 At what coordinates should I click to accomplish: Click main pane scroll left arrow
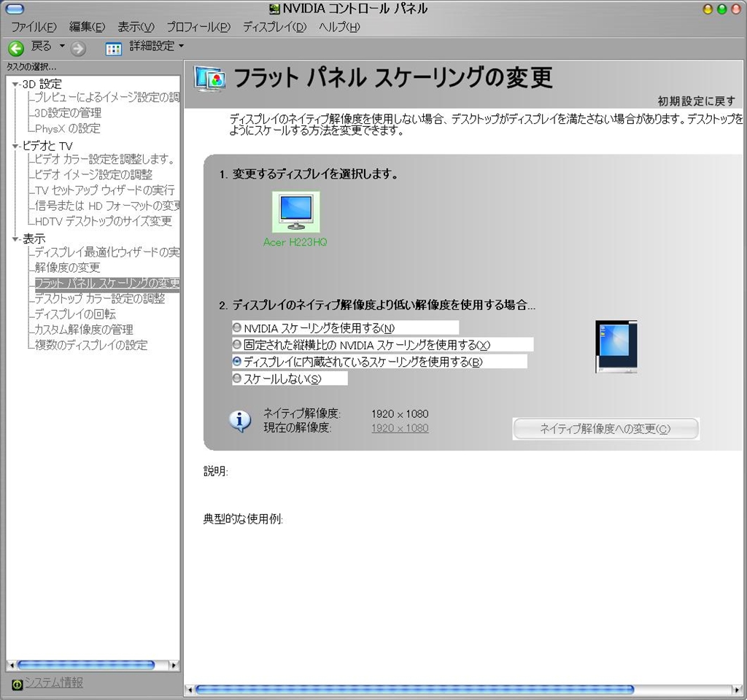tap(190, 690)
